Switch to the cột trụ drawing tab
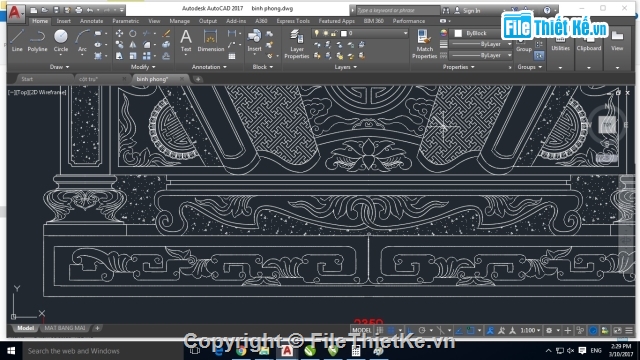The height and width of the screenshot is (360, 640). coord(89,79)
